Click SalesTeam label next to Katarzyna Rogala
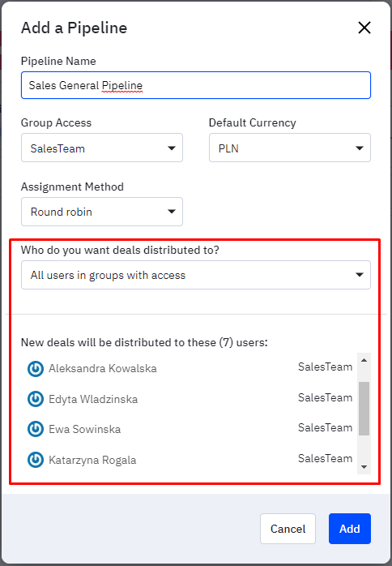 click(326, 458)
